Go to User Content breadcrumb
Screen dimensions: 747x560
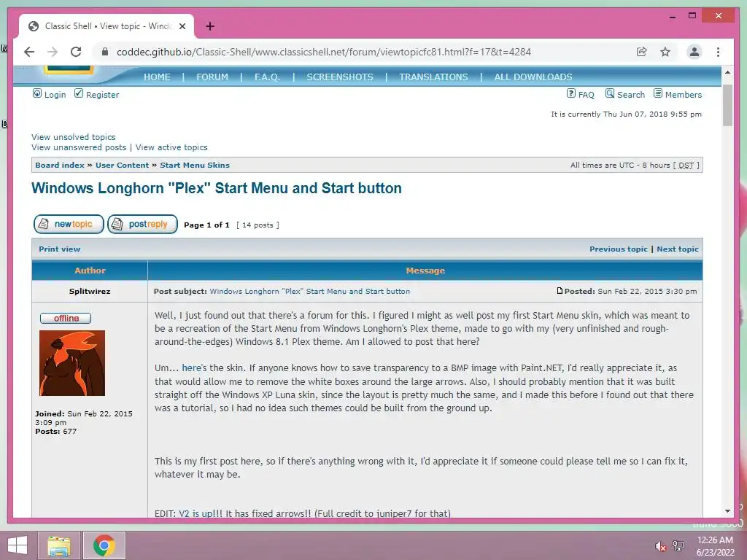click(x=122, y=166)
